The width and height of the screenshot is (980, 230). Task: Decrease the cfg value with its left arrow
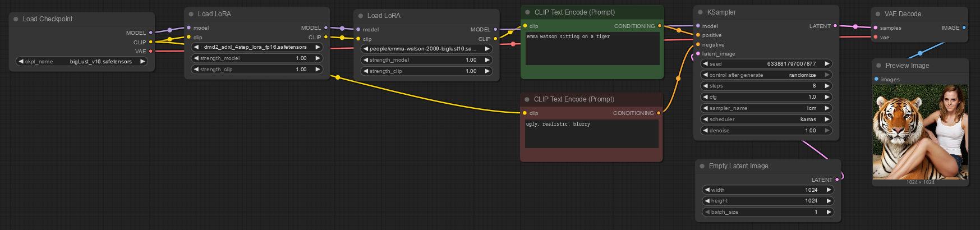click(x=705, y=97)
